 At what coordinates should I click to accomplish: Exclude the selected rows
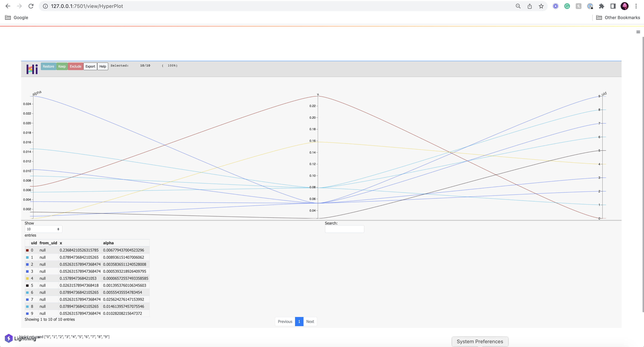tap(75, 66)
